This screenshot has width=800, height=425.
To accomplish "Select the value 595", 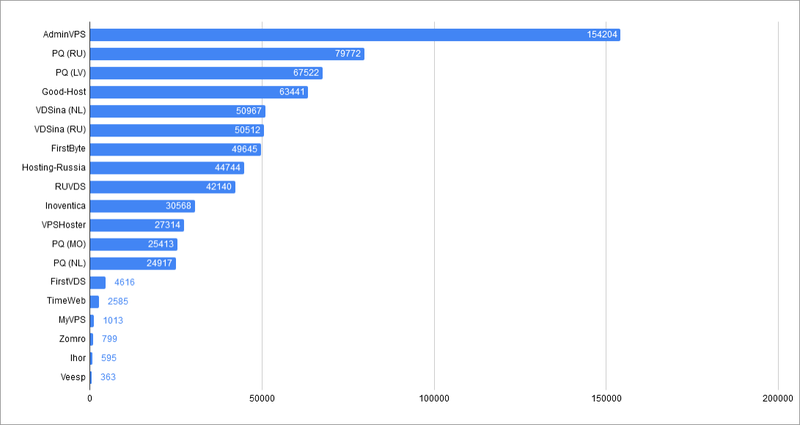I will pyautogui.click(x=109, y=358).
